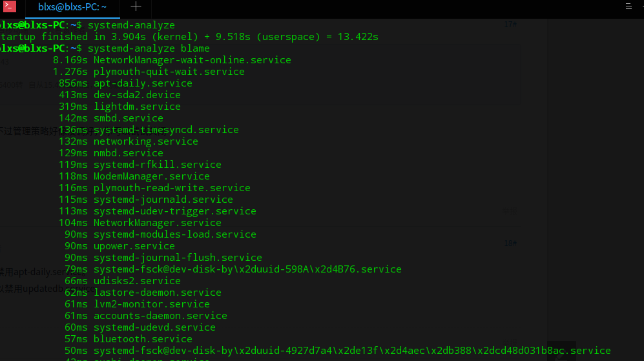Screen dimensions: 644x361
Task: Click the udisks2.service entry
Action: coord(137,281)
